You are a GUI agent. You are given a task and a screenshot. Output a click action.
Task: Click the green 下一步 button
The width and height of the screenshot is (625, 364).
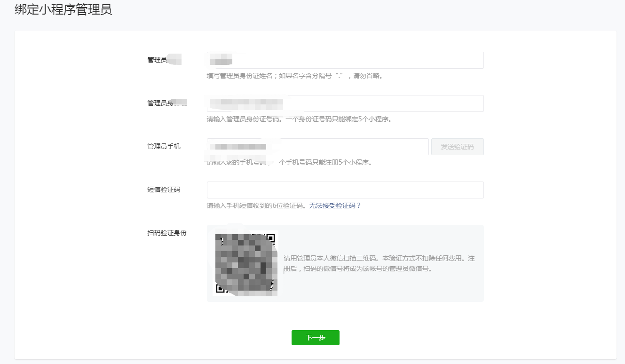315,338
